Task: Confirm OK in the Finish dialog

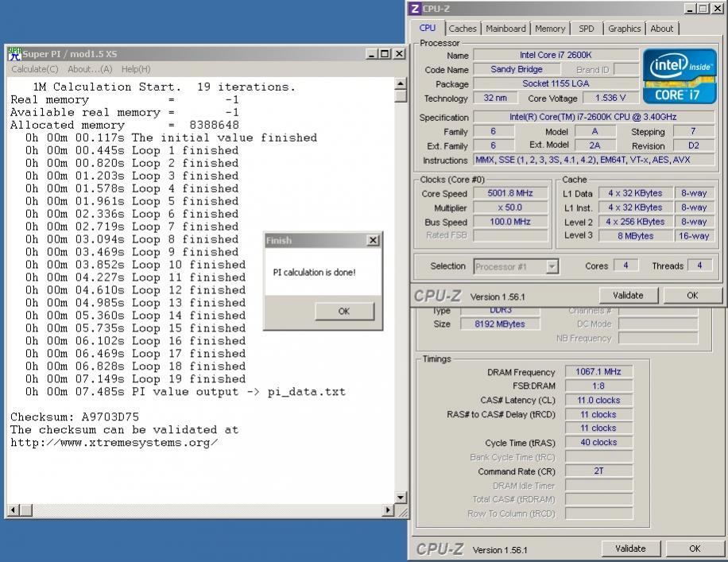Action: click(344, 311)
